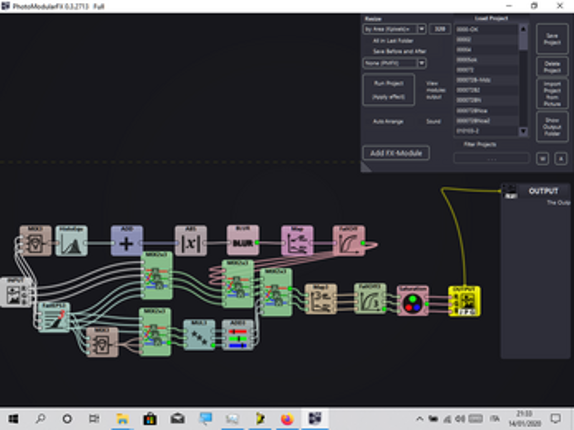Viewport: 574px width, 430px height.
Task: Toggle the View modules output option
Action: tap(436, 90)
